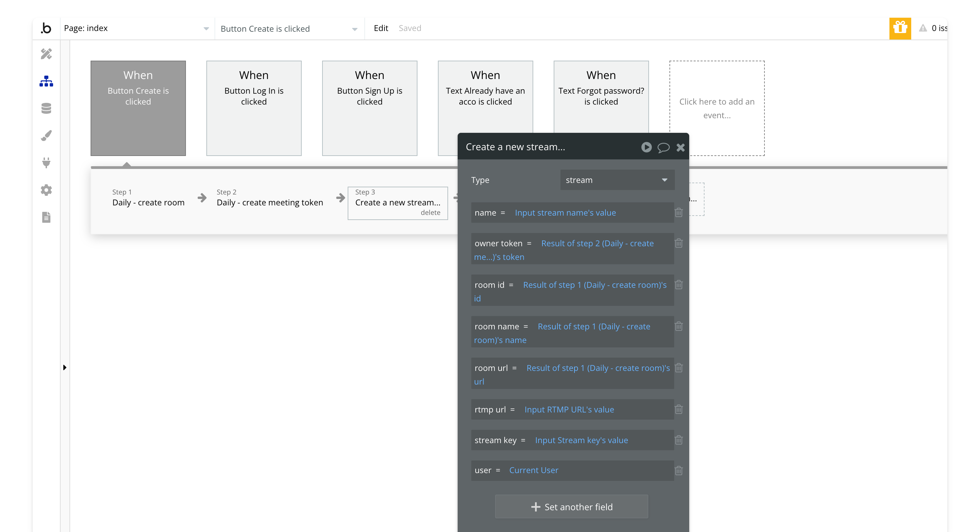Open the Design tab icon in sidebar
Screen dimensions: 980x532
coord(46,54)
